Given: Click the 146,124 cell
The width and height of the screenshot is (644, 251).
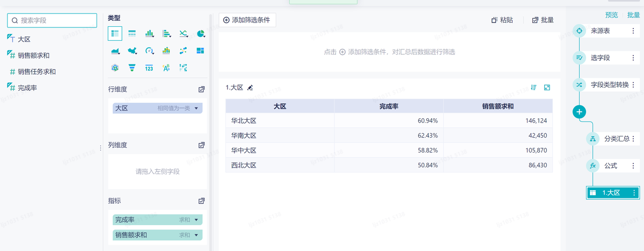Looking at the screenshot, I should 497,121.
